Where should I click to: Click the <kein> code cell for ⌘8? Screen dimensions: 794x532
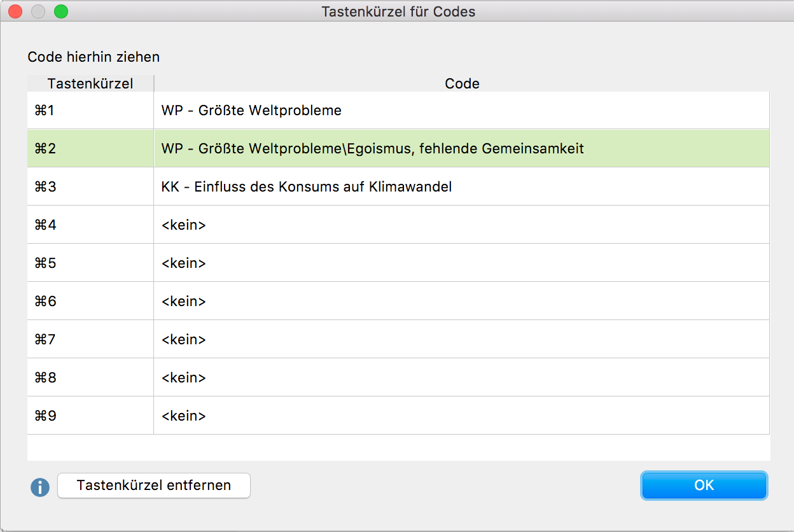point(462,378)
